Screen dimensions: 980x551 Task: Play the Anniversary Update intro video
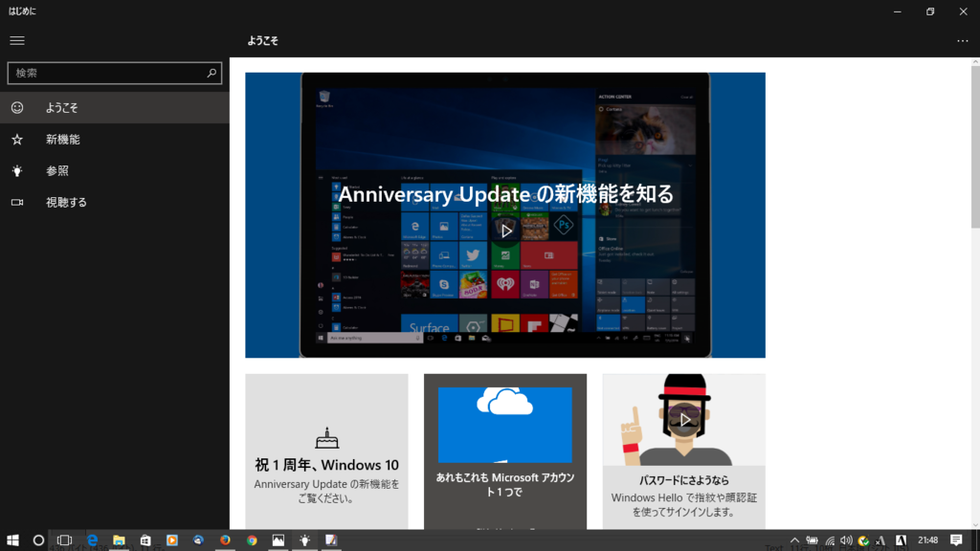[505, 231]
